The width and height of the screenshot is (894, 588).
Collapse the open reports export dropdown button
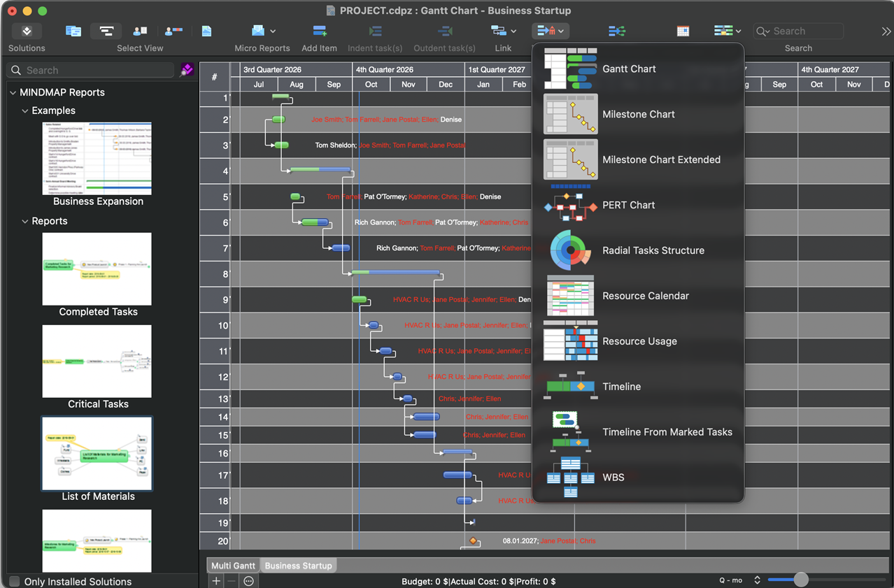(551, 31)
